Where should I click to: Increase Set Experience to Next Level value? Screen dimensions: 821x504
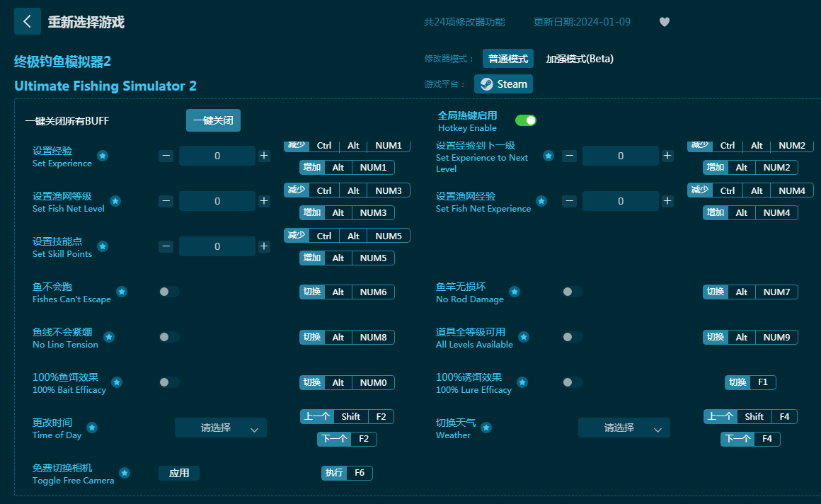click(667, 156)
